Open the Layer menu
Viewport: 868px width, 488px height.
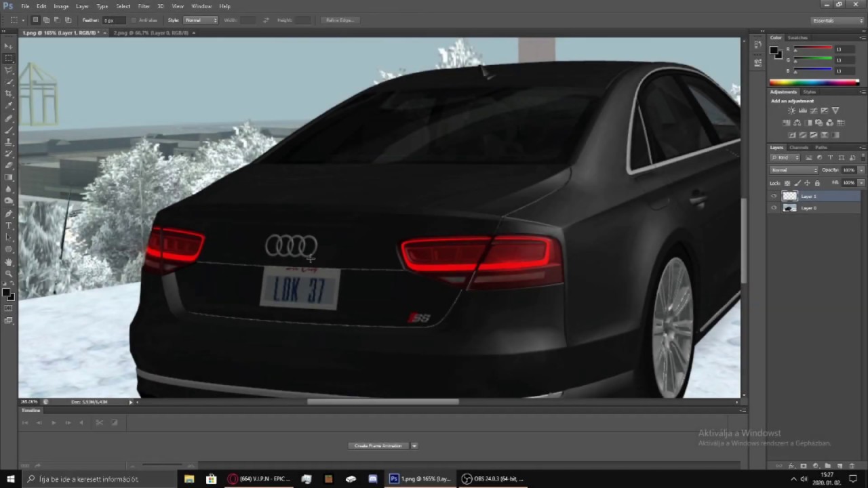coord(82,6)
